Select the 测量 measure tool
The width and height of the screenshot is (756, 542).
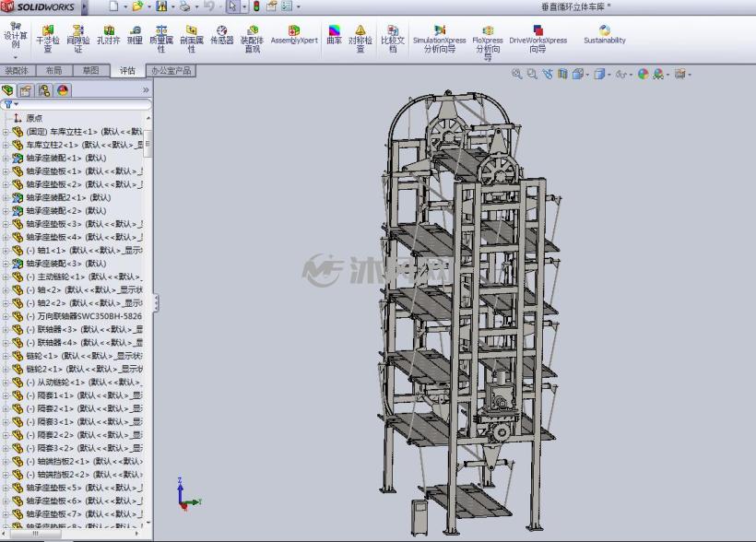[x=135, y=35]
